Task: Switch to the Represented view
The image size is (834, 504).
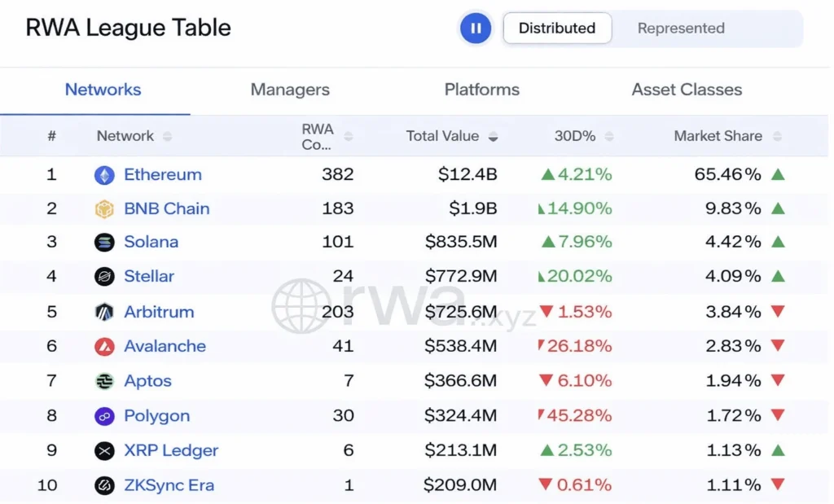Action: pyautogui.click(x=681, y=28)
